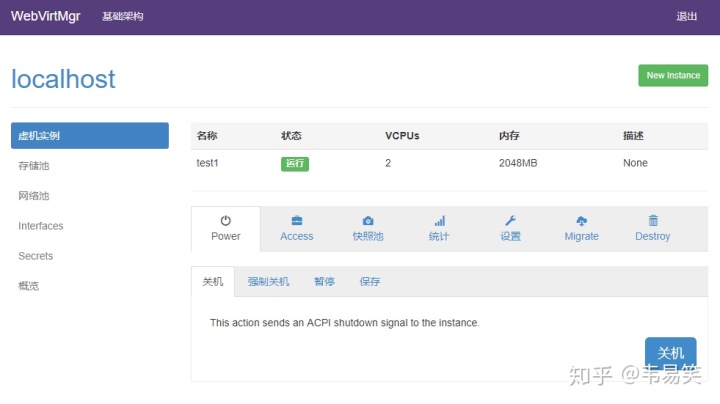This screenshot has width=720, height=404.
Task: Click the settings wrench icon
Action: [x=510, y=221]
